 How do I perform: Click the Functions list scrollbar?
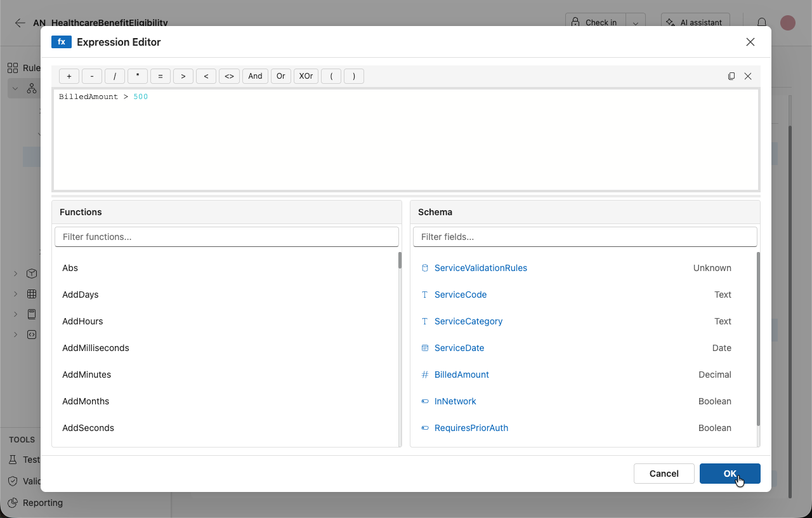pos(400,260)
